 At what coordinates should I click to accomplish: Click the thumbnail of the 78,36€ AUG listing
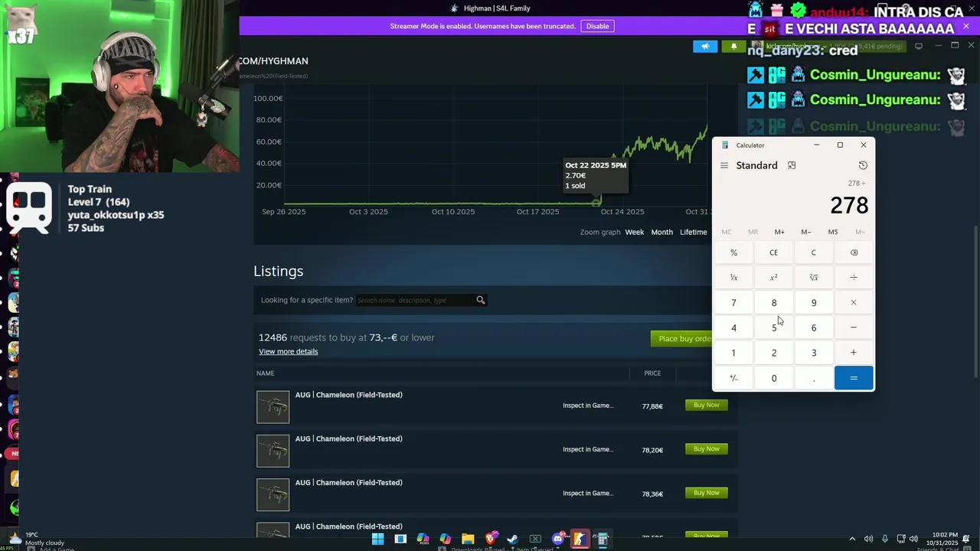[x=273, y=494]
